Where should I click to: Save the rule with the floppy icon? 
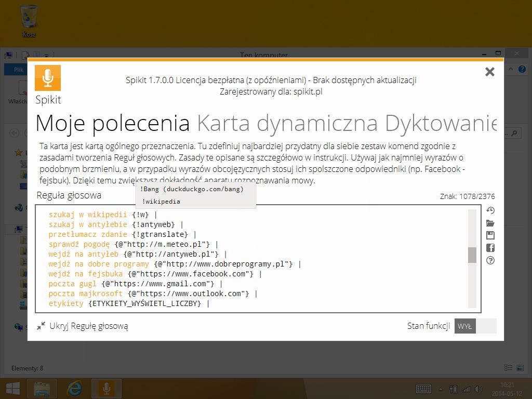pyautogui.click(x=490, y=235)
